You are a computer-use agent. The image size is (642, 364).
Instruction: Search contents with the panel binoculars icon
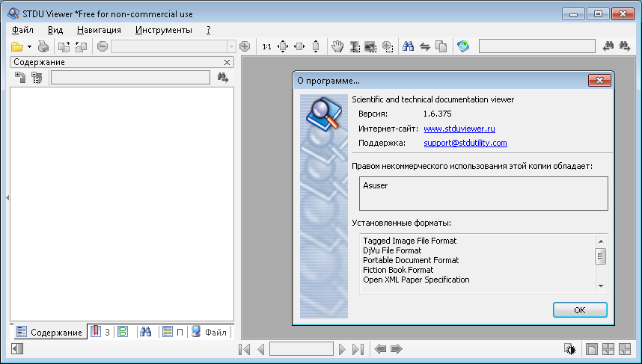[x=223, y=77]
